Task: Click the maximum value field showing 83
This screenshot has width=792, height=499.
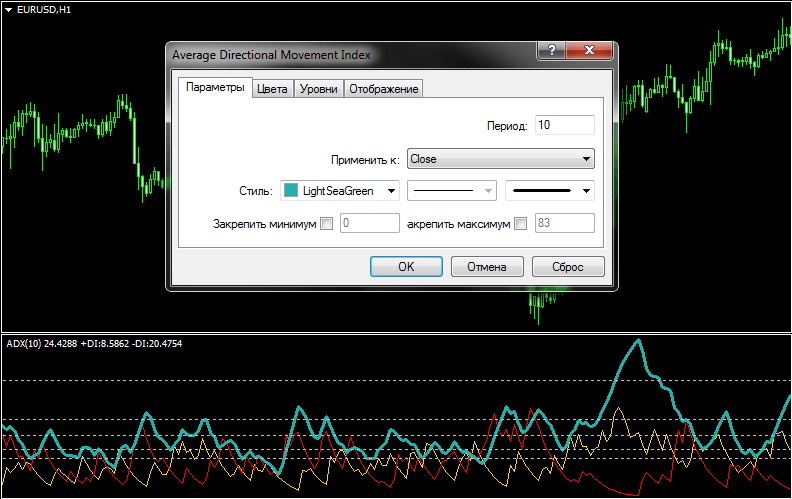Action: point(564,224)
